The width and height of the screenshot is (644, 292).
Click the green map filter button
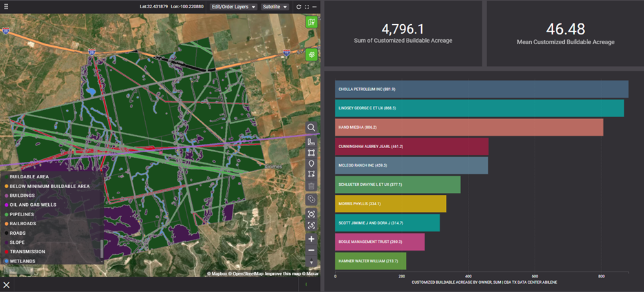[x=311, y=22]
